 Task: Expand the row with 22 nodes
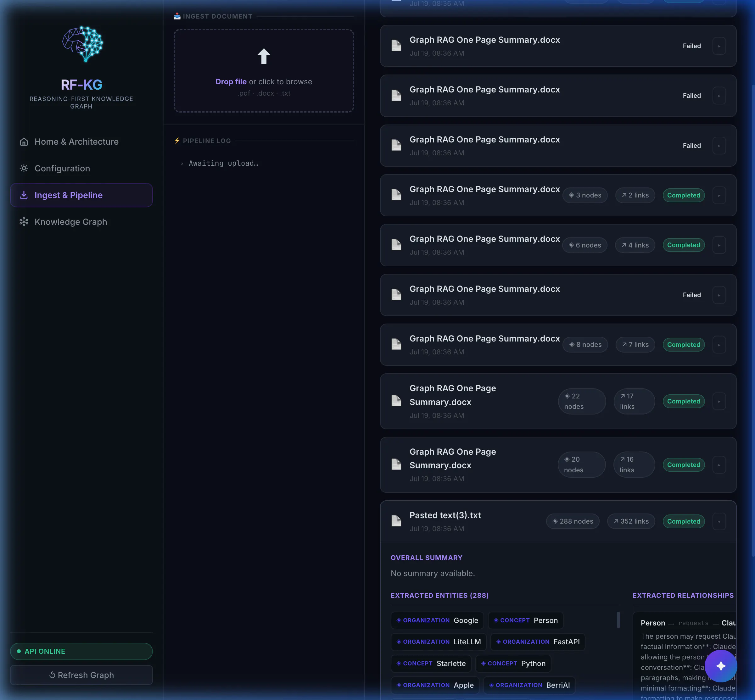(719, 401)
